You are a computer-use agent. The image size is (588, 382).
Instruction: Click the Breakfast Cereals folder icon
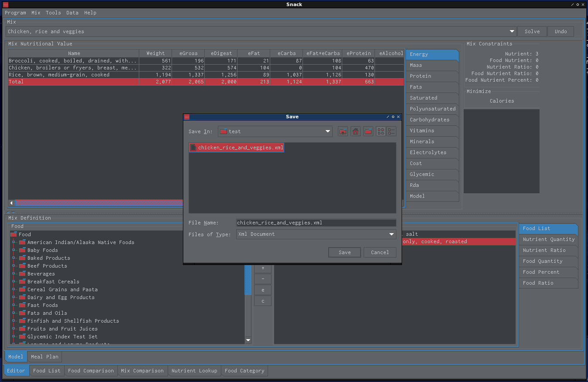coord(23,282)
